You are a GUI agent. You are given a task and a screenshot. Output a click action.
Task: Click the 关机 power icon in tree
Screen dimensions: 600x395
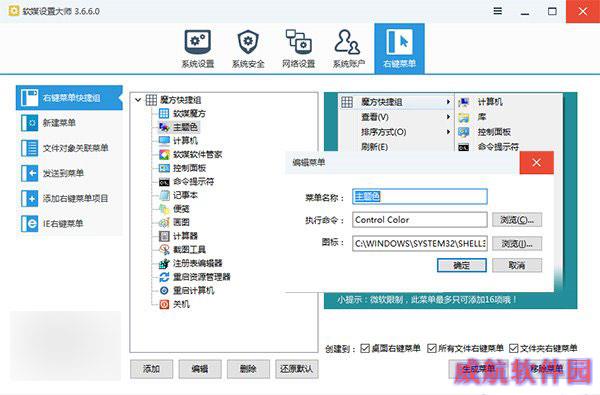(x=164, y=304)
